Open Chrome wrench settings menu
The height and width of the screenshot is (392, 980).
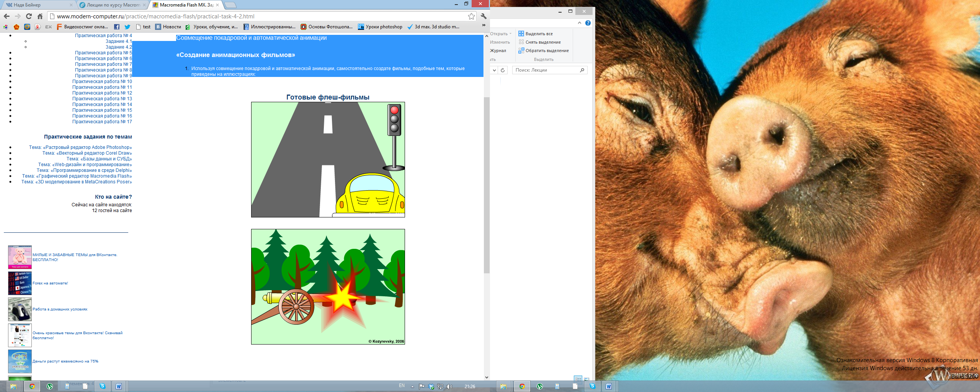(483, 16)
